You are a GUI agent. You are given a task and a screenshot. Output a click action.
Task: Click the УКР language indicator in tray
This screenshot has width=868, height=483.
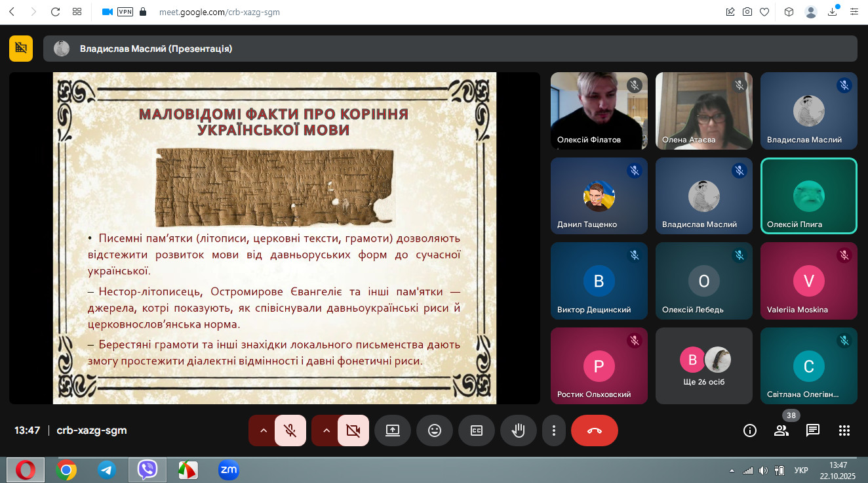(800, 471)
